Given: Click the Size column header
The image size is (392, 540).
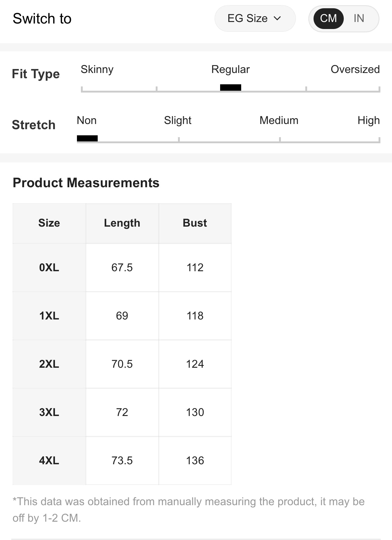Looking at the screenshot, I should (x=49, y=223).
